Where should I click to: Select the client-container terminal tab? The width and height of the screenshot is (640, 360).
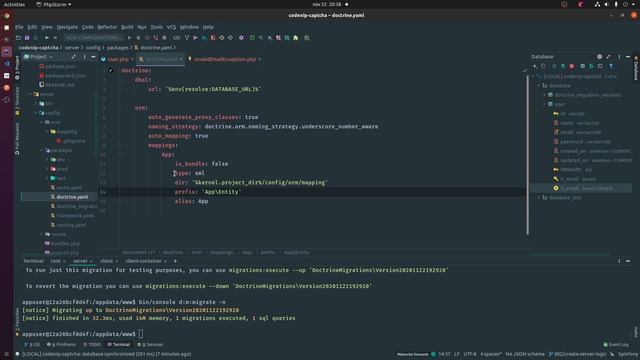pyautogui.click(x=143, y=261)
